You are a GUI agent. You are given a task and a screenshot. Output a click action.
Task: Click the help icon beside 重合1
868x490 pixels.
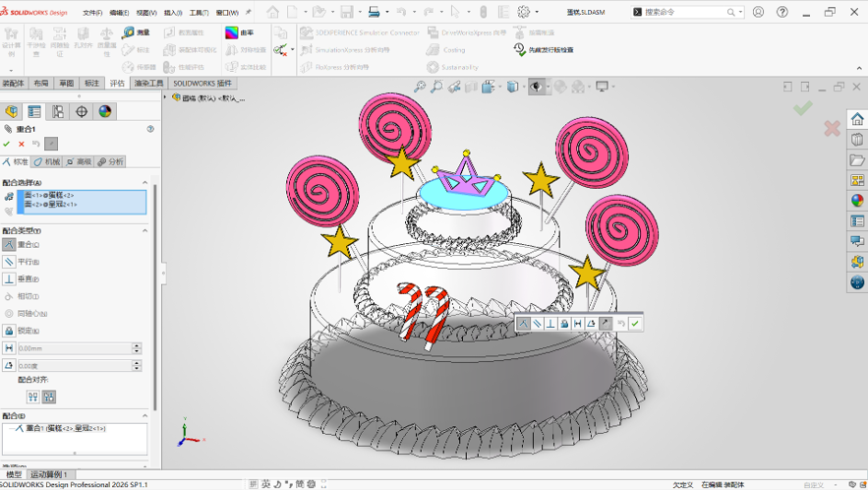coord(150,129)
